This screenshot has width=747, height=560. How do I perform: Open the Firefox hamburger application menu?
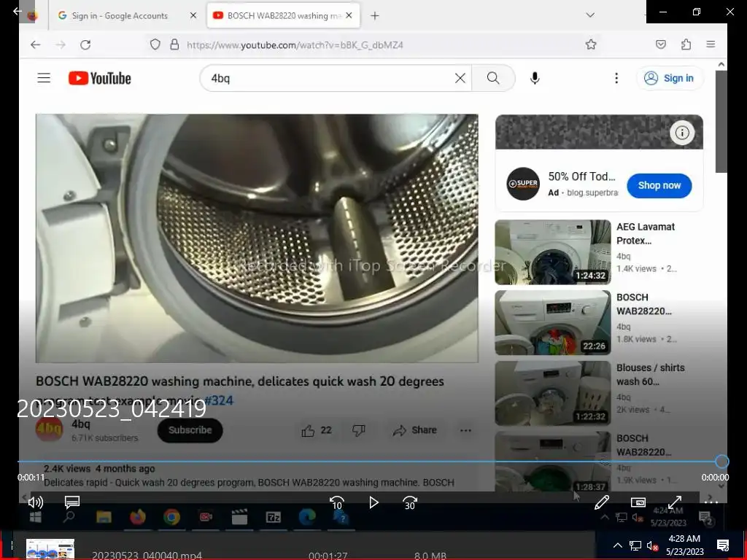point(711,44)
